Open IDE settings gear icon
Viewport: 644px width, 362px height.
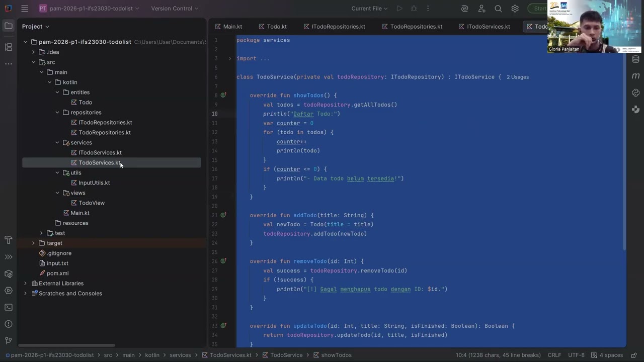coord(515,9)
